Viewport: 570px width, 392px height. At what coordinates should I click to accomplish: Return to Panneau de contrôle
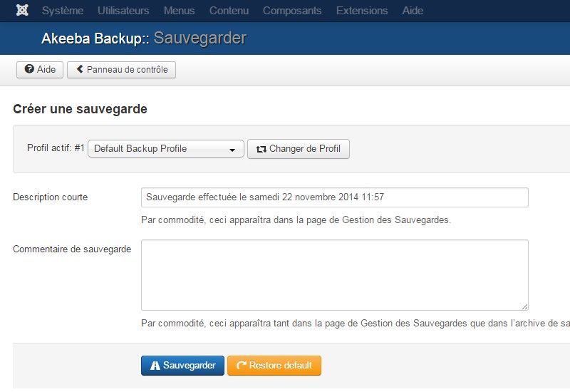pyautogui.click(x=121, y=69)
